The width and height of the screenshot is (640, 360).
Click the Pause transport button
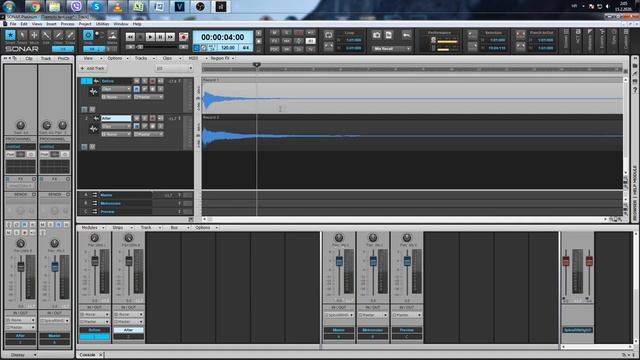point(160,37)
